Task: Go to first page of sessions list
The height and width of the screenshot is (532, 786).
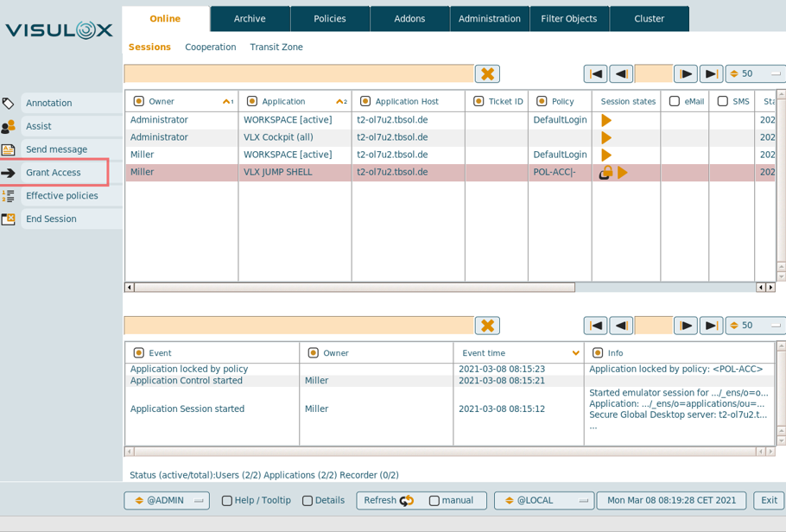Action: (x=595, y=74)
